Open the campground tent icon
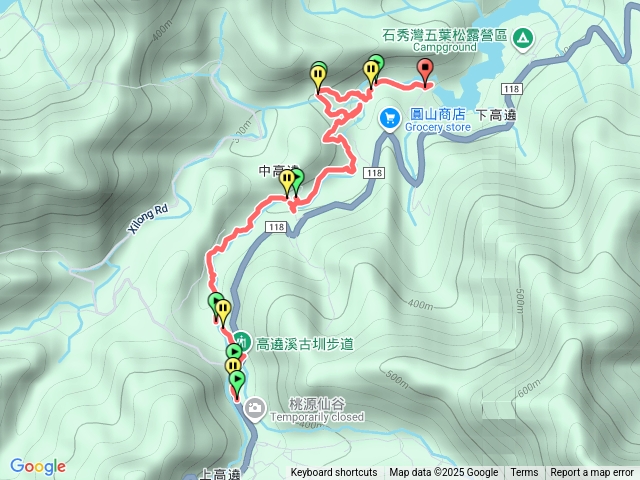 [x=523, y=40]
